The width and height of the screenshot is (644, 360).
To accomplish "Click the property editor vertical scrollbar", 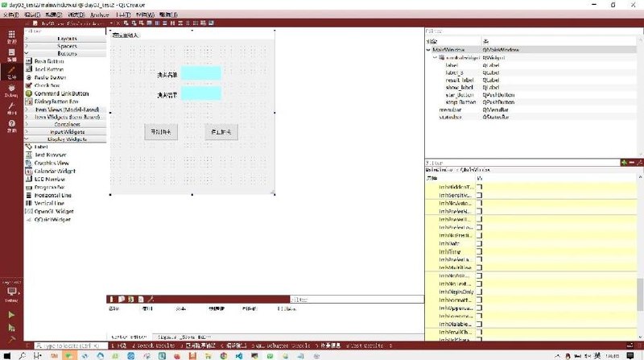I will click(x=640, y=294).
